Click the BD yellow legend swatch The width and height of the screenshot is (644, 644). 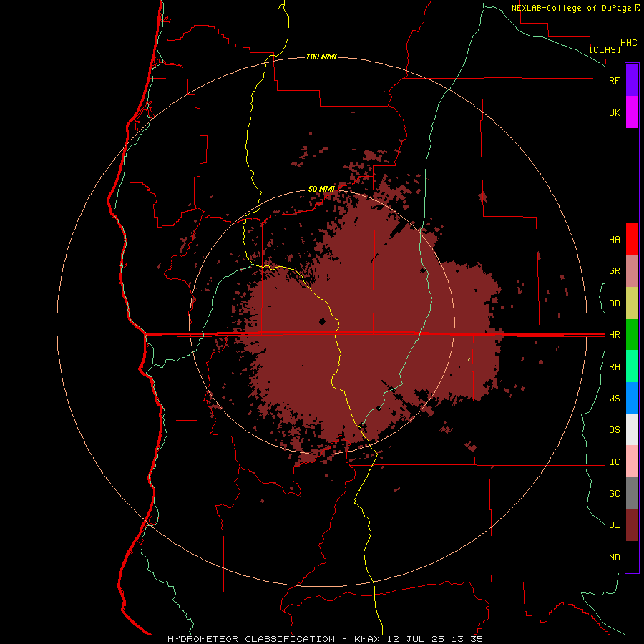(632, 303)
